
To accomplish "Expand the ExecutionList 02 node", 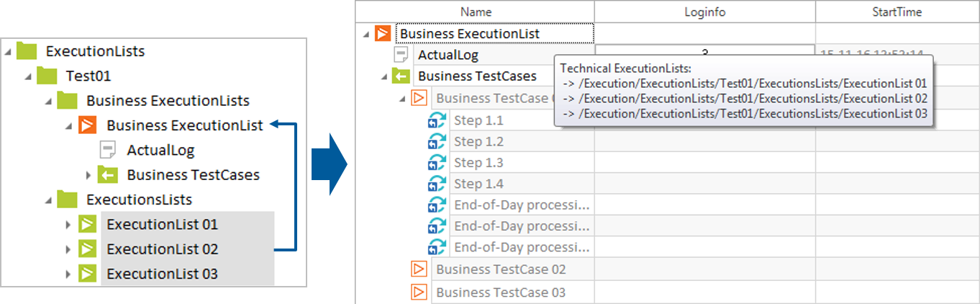I will (x=68, y=249).
